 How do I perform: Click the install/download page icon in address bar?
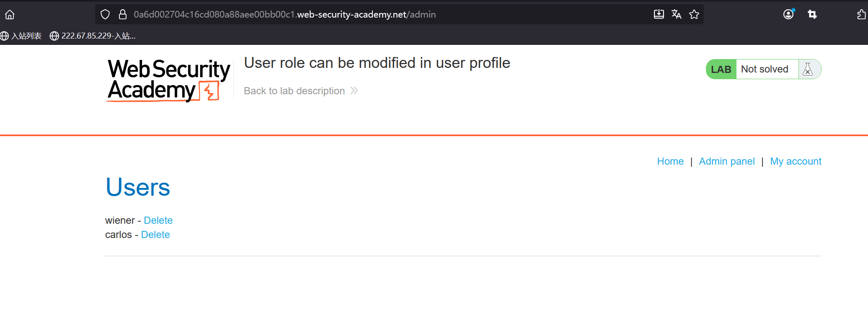click(x=659, y=15)
